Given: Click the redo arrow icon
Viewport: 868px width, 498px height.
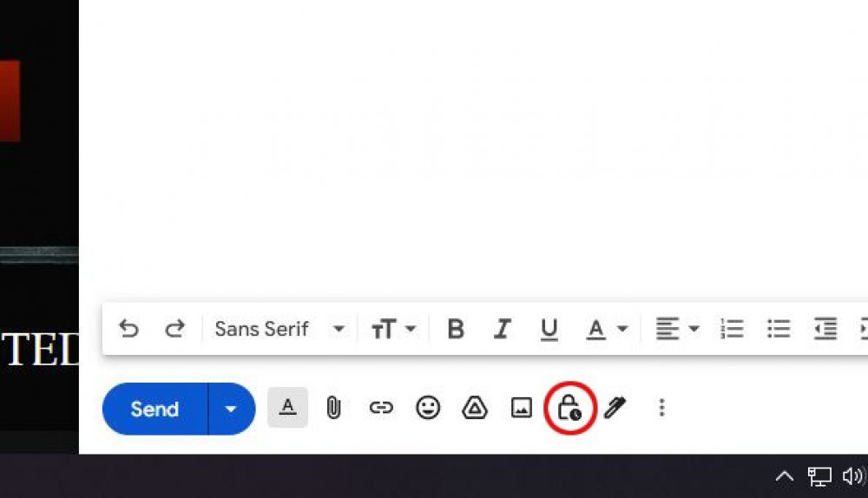Looking at the screenshot, I should [175, 329].
